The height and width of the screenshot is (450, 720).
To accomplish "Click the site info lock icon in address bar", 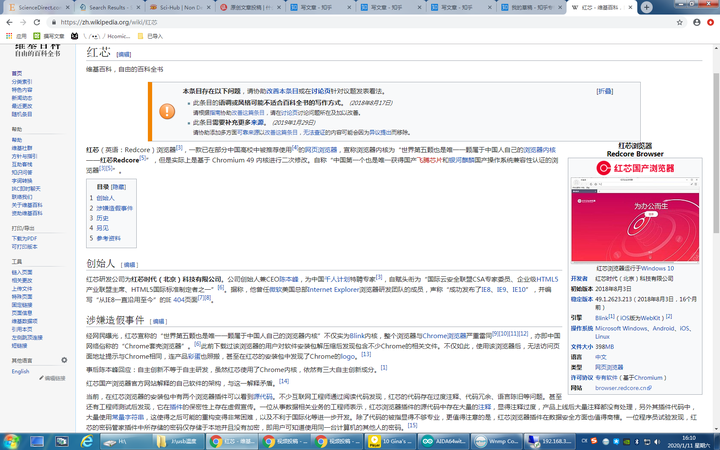I will tap(54, 22).
